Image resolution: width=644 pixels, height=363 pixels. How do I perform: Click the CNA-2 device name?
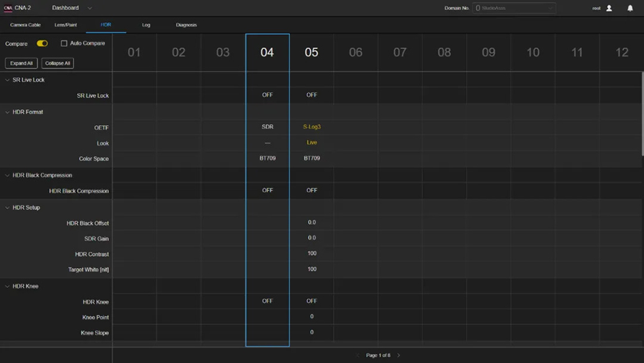(22, 8)
